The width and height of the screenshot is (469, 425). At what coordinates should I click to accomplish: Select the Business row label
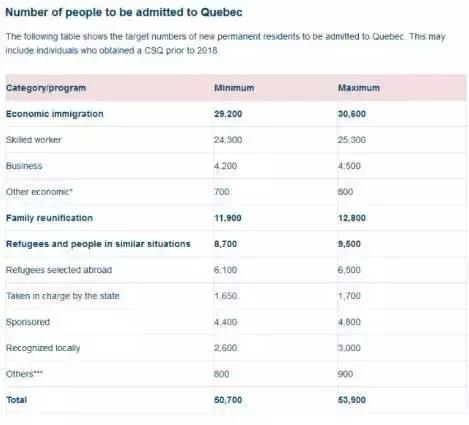(x=24, y=166)
